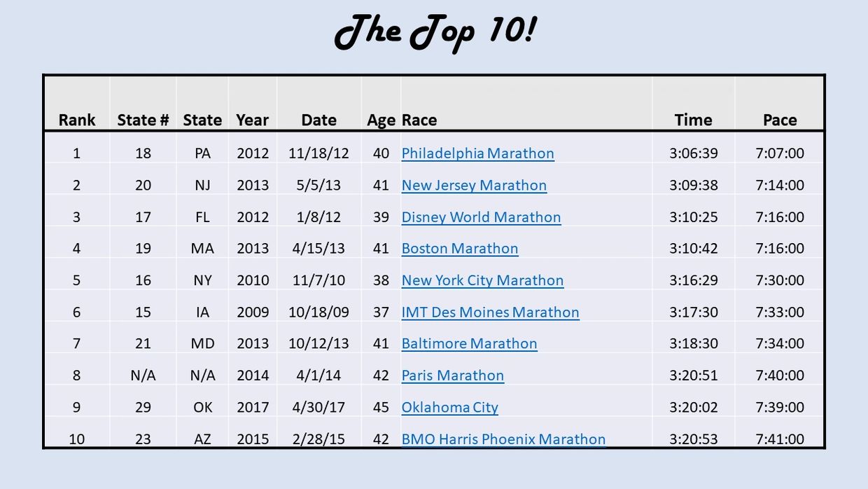Click the IMT Des Moines Marathon link
Viewport: 868px width, 489px height.
(x=490, y=312)
